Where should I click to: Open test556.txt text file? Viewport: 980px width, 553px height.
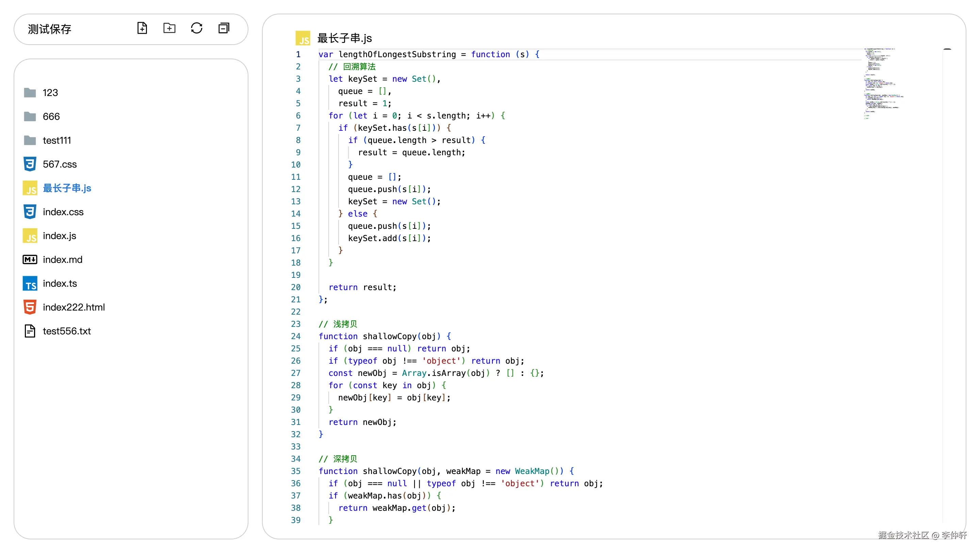click(67, 331)
